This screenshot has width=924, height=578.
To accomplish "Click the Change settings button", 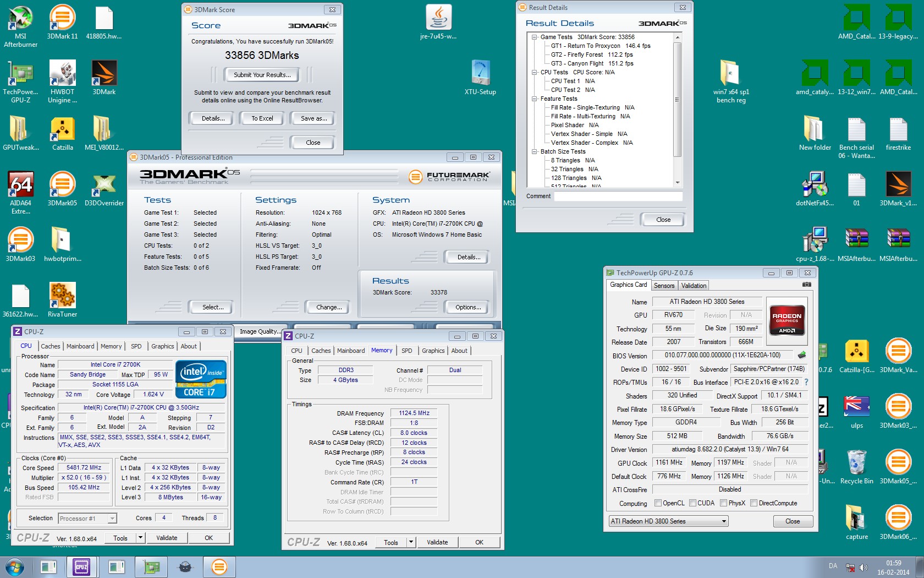I will 328,307.
